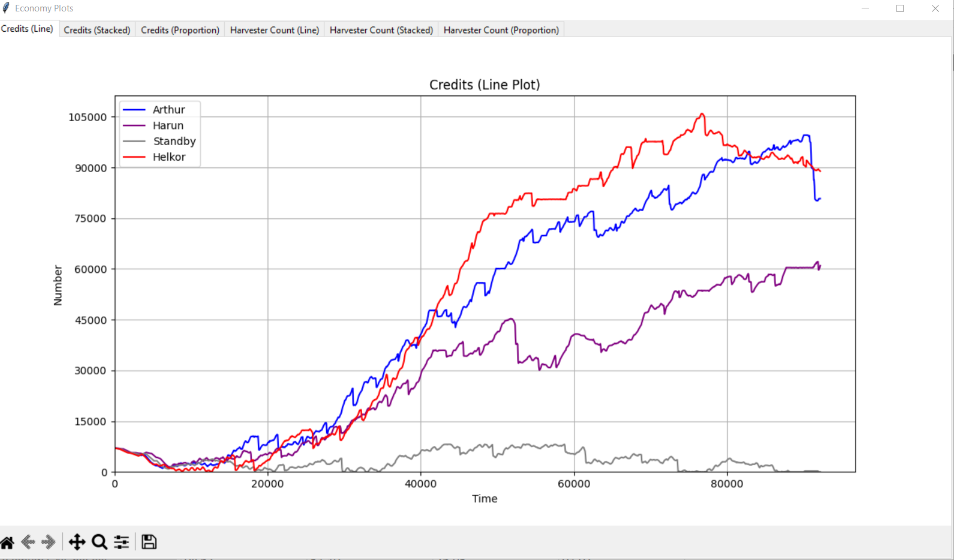The width and height of the screenshot is (954, 560).
Task: Click the red Helkor legend line
Action: [x=134, y=157]
